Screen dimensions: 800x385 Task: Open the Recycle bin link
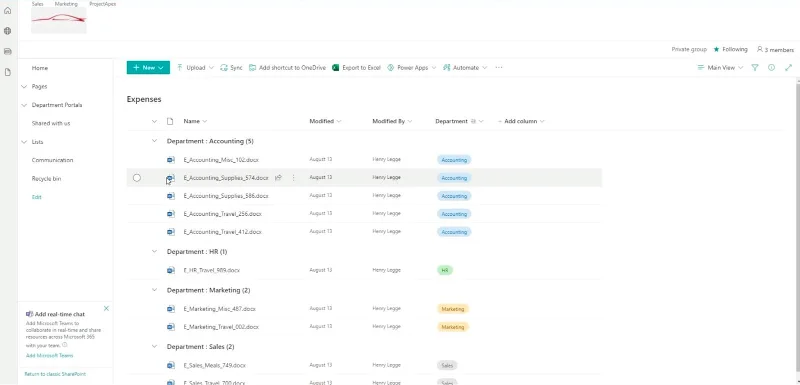click(46, 178)
